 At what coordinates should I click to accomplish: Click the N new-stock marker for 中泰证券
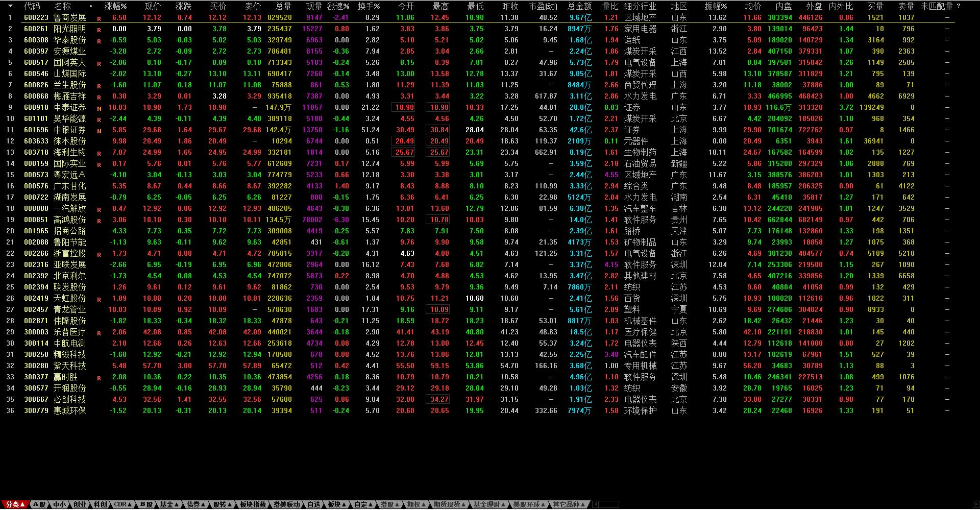pyautogui.click(x=99, y=108)
